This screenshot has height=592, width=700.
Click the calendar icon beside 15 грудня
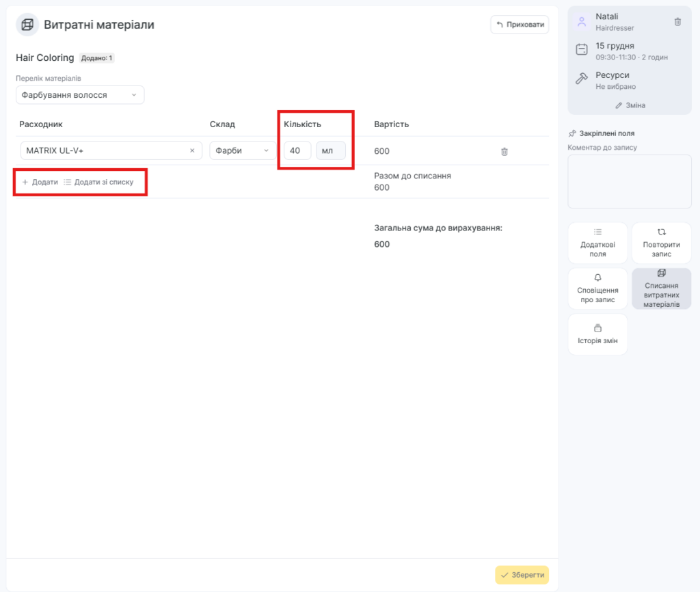(x=582, y=50)
